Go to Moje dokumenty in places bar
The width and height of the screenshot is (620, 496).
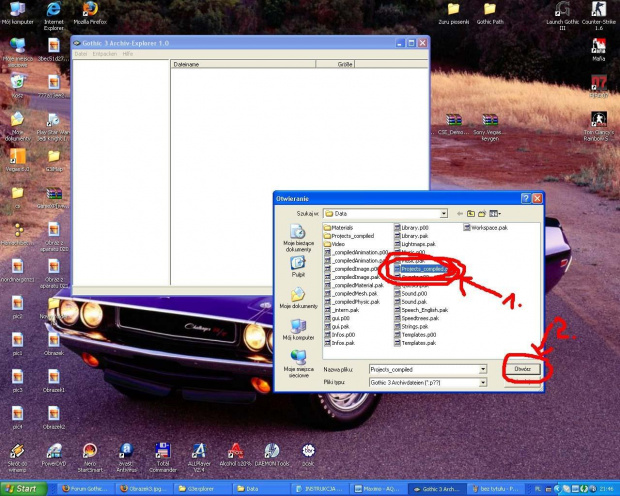tap(299, 298)
